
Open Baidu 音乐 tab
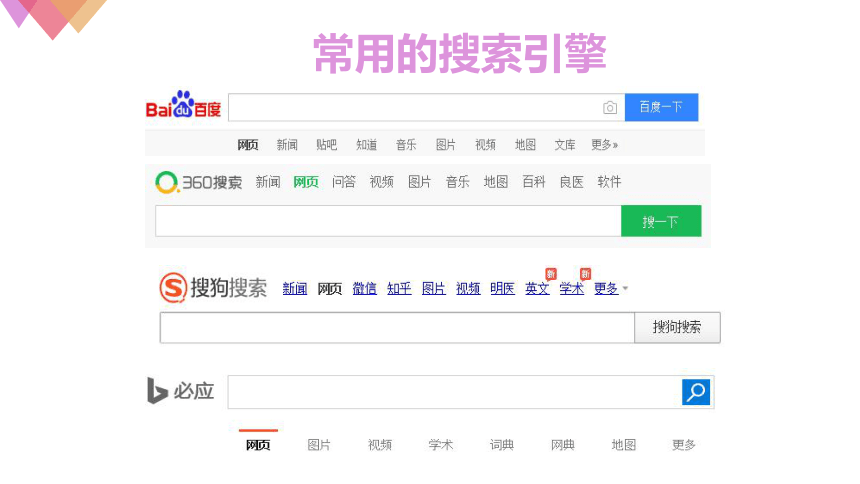pos(406,145)
